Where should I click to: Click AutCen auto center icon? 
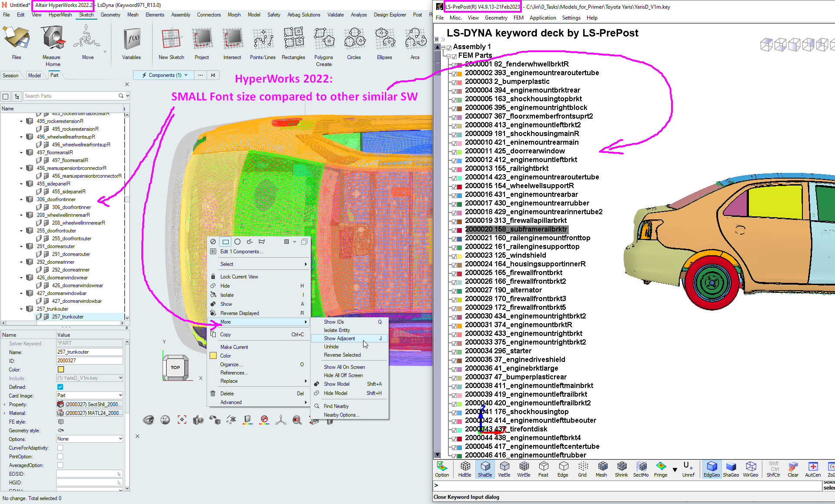coord(813,469)
